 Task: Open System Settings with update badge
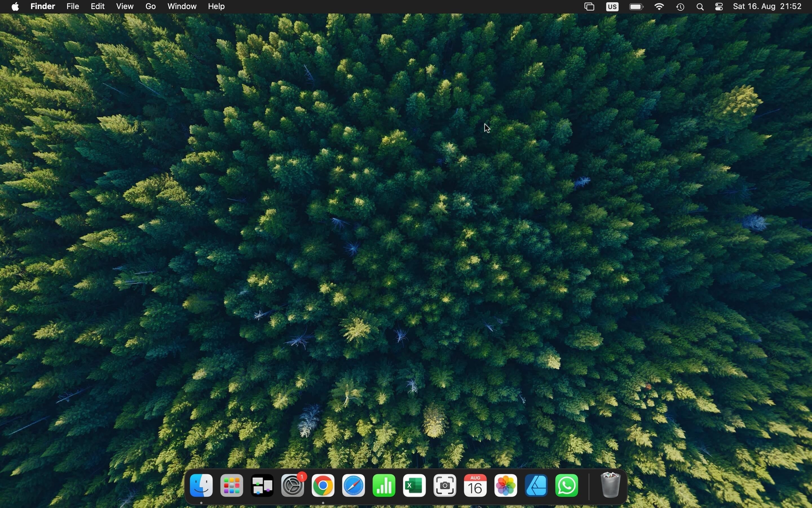(293, 485)
